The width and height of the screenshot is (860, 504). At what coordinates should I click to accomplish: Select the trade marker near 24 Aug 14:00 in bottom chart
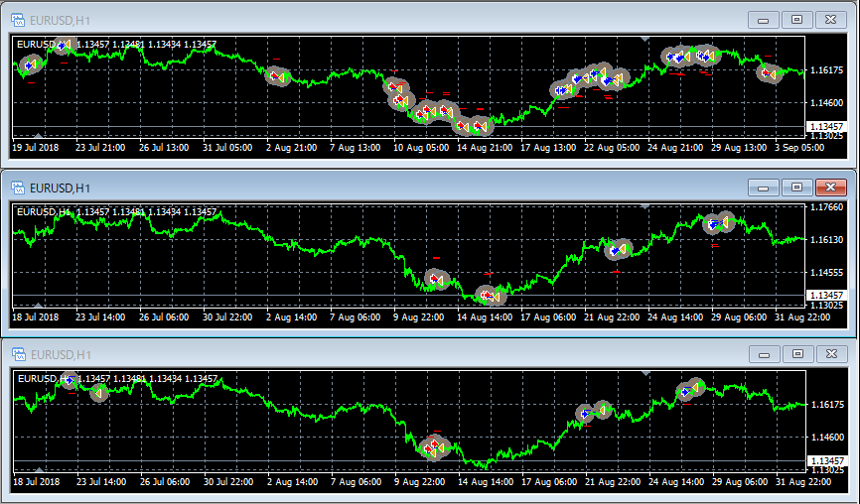click(691, 390)
